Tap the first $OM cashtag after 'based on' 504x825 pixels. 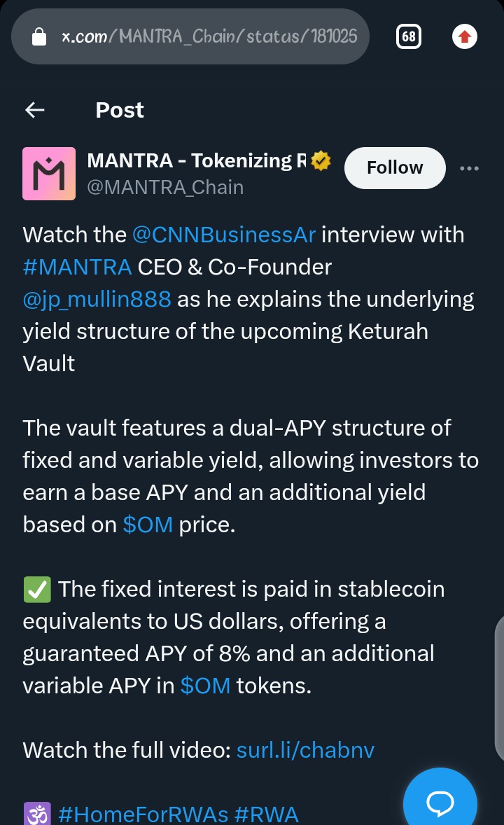148,525
